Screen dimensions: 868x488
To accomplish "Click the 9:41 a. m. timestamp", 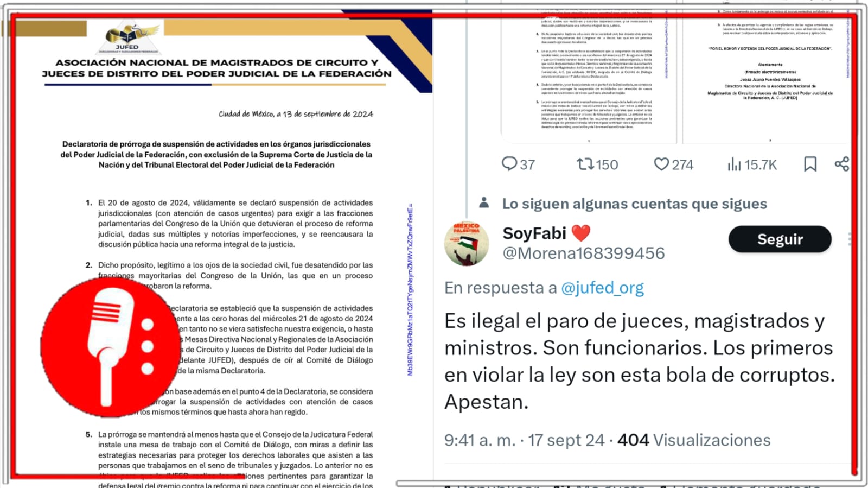I will pyautogui.click(x=480, y=440).
